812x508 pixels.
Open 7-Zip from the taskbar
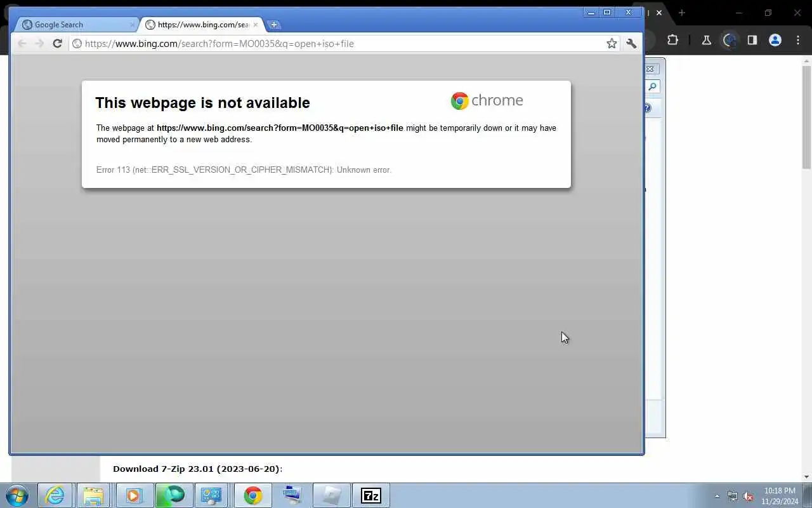point(371,495)
